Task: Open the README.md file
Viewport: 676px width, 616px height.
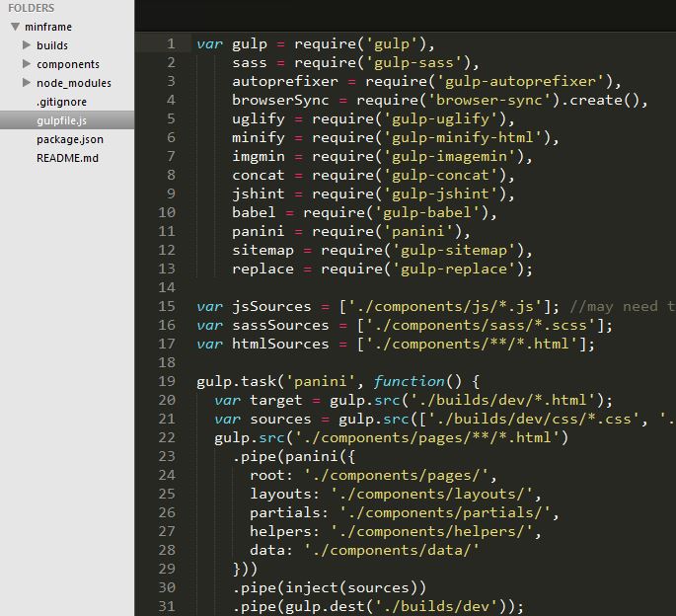Action: 67,158
